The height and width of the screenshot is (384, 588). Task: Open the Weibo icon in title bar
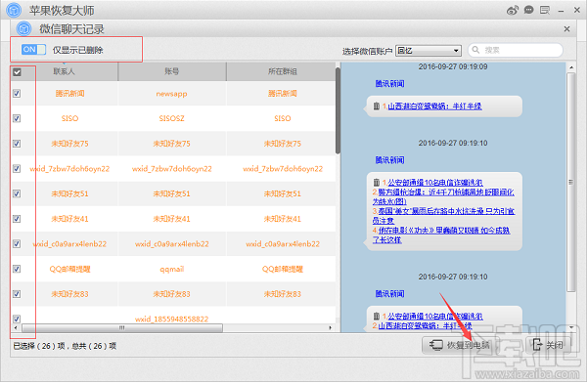pyautogui.click(x=513, y=10)
